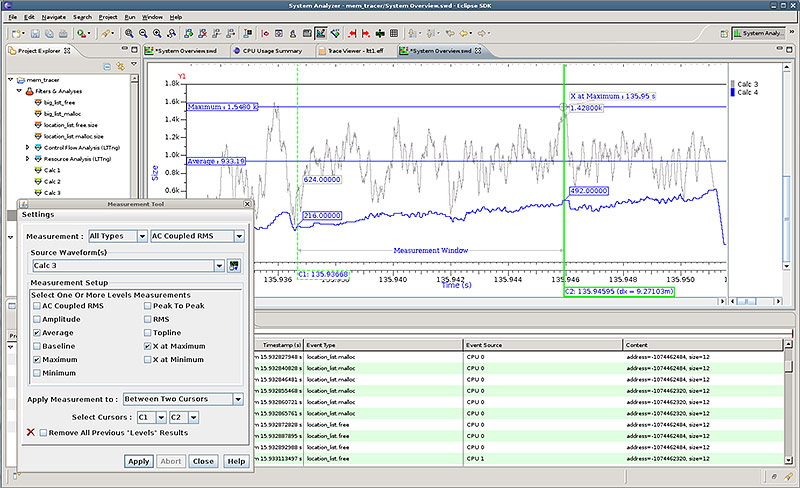Click the forward navigation arrow icon

[x=482, y=34]
